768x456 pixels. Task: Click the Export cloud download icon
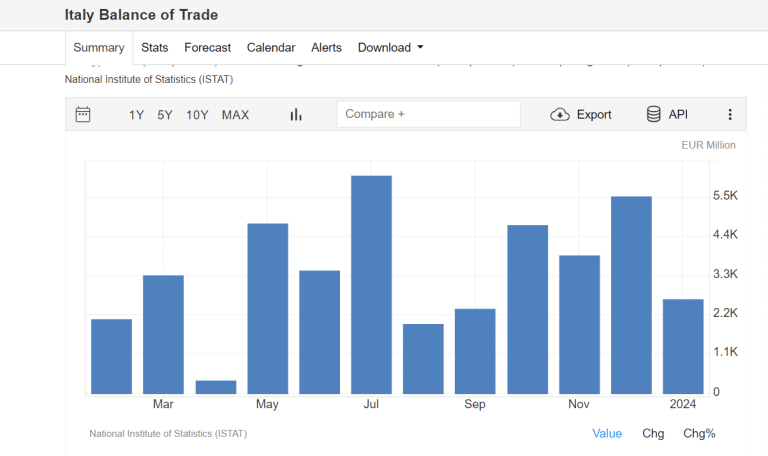click(560, 115)
